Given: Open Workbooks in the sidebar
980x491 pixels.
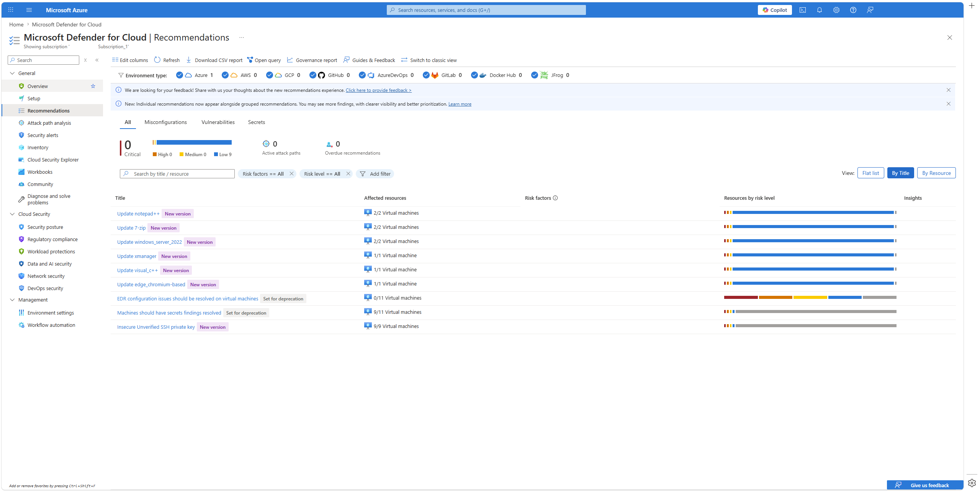Looking at the screenshot, I should pyautogui.click(x=40, y=172).
